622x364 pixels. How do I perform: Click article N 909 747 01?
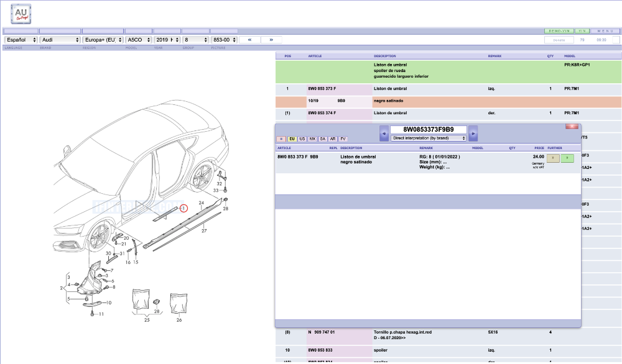322,332
